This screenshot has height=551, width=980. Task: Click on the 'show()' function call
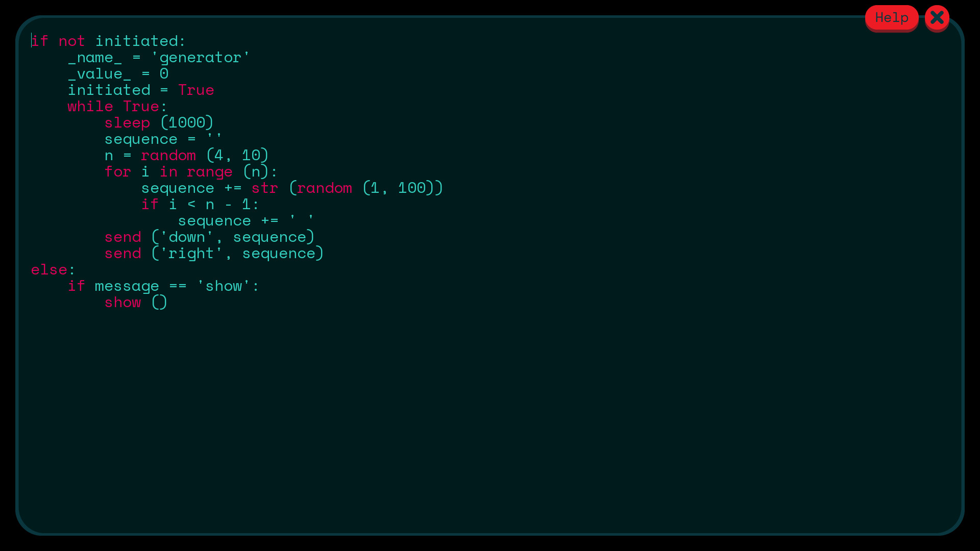pos(136,302)
